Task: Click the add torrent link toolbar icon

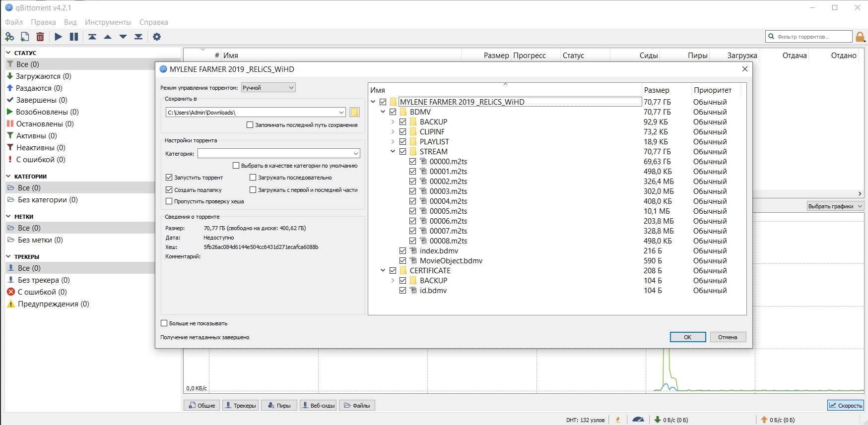Action: (x=9, y=37)
